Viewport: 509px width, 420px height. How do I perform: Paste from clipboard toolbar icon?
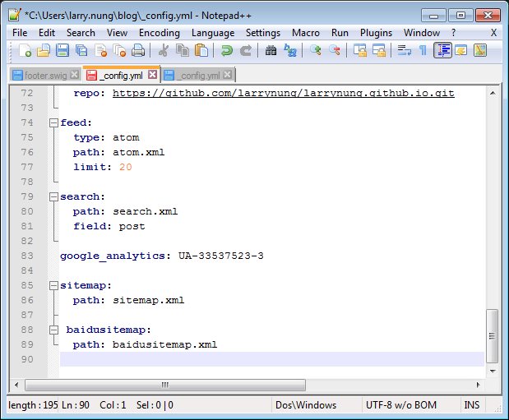click(x=201, y=51)
